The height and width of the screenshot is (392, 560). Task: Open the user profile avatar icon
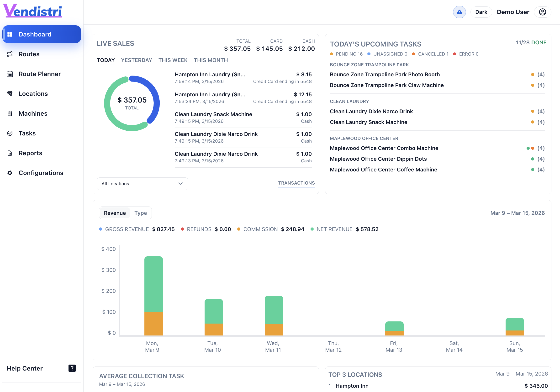542,12
